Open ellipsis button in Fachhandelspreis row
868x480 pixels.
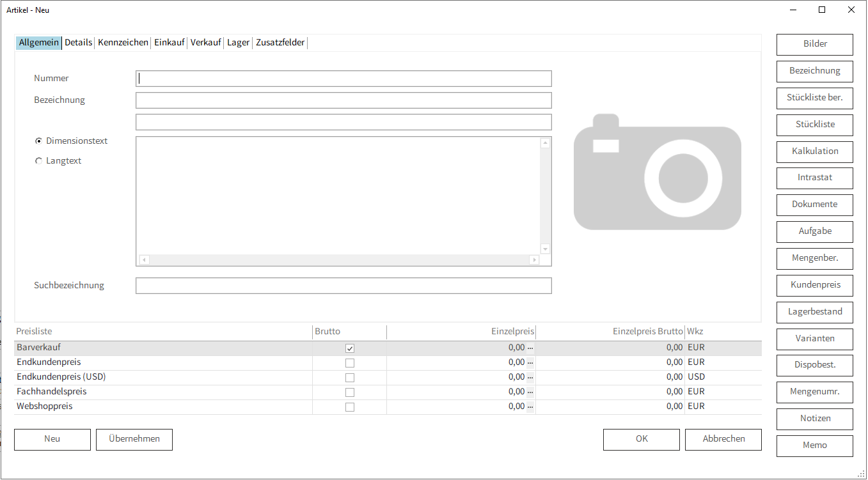coord(530,392)
